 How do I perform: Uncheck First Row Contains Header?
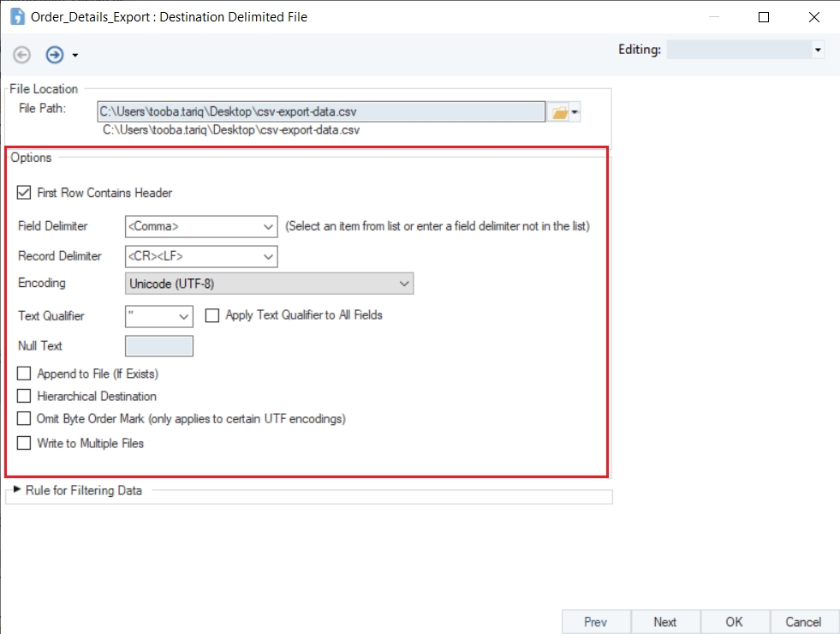click(24, 194)
